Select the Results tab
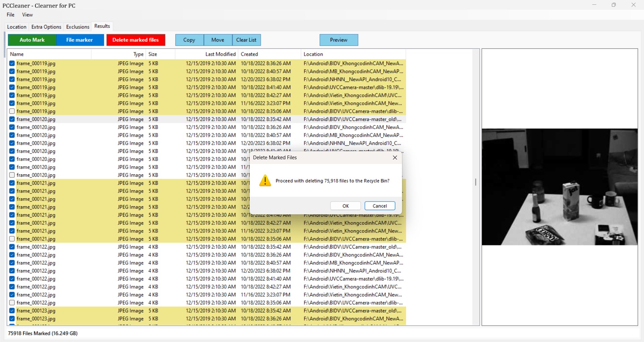Screen dimensions: 644x342 (x=102, y=26)
